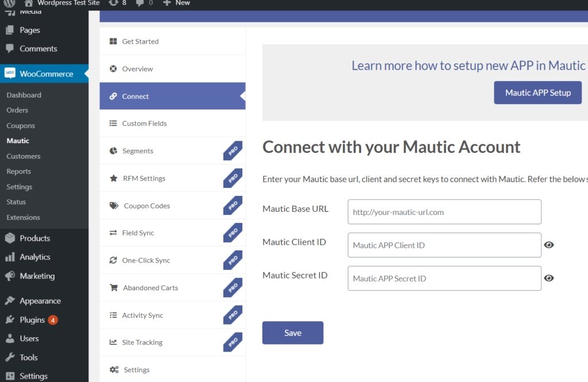Click the Get Started grid icon
Viewport: 588px width, 382px height.
coord(113,41)
